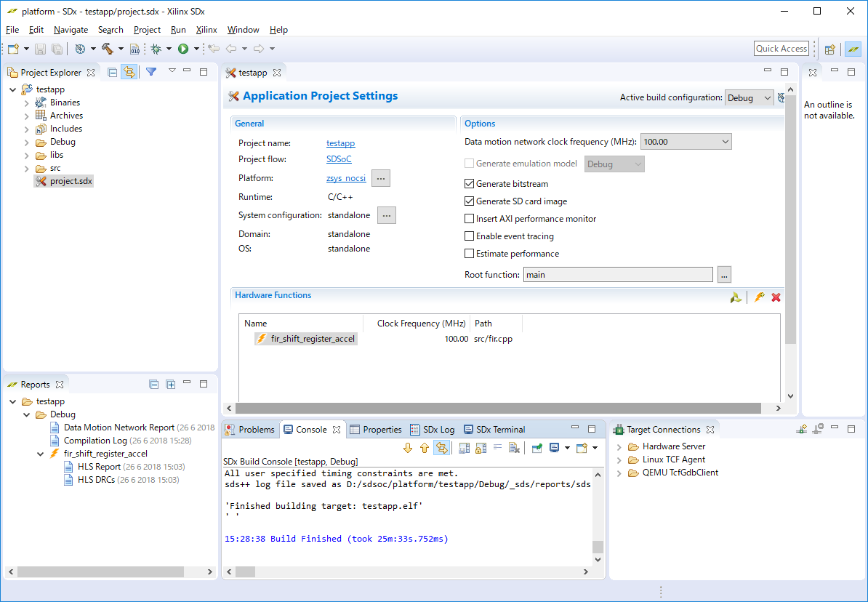Switch to the SDx Log tab
Viewport: 868px width, 602px height.
click(x=433, y=430)
